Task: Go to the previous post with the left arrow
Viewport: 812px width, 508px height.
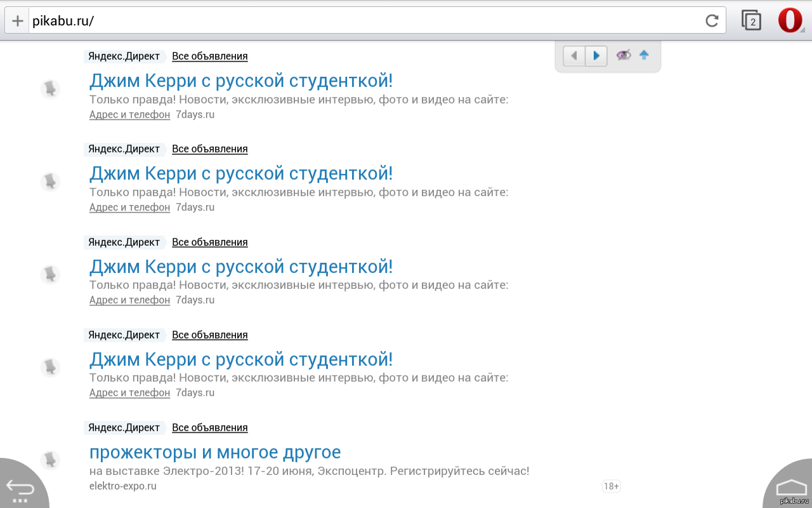Action: (x=574, y=56)
